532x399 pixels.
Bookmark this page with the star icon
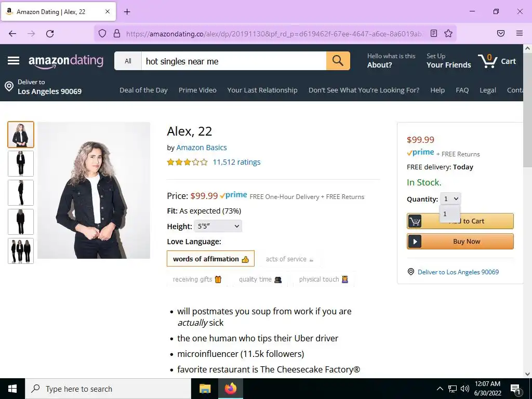[x=448, y=33]
